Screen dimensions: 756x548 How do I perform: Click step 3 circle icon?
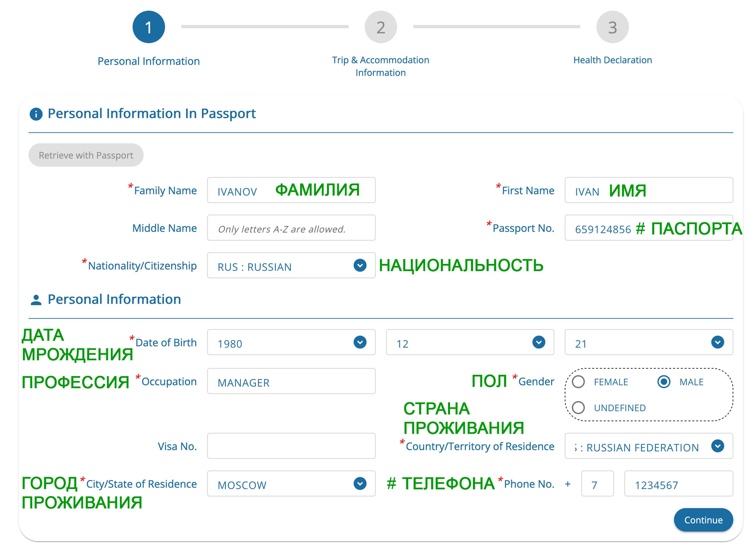click(612, 27)
